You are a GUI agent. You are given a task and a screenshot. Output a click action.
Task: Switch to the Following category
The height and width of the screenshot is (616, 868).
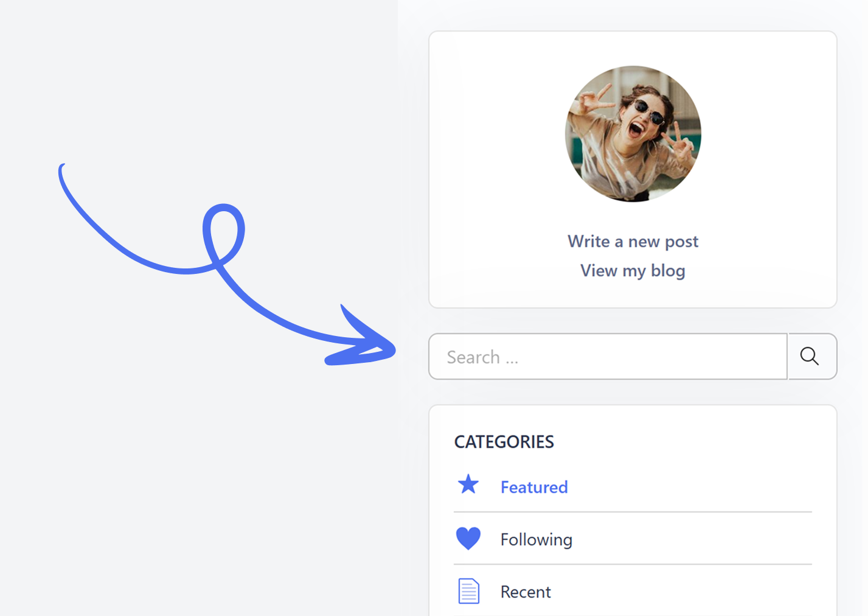536,539
